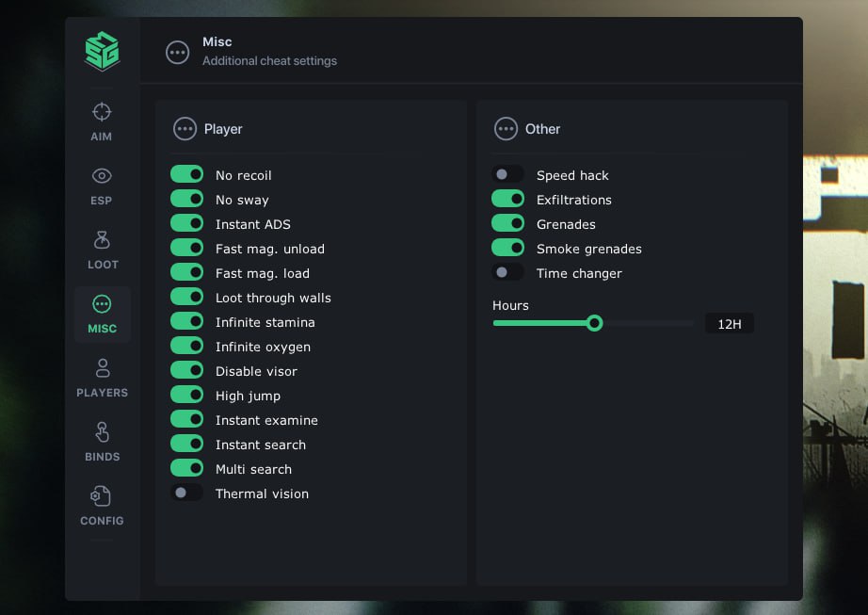The image size is (868, 615).
Task: Open the CONFIG section in sidebar
Action: [x=102, y=506]
